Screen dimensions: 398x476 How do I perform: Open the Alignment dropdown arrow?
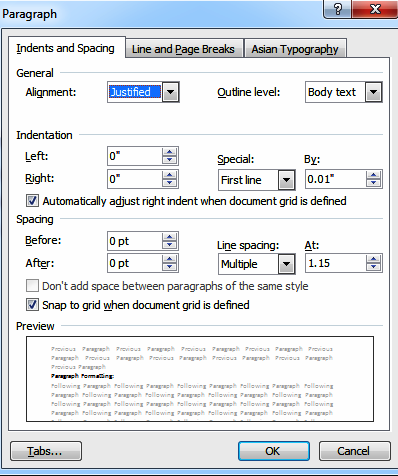pos(170,92)
